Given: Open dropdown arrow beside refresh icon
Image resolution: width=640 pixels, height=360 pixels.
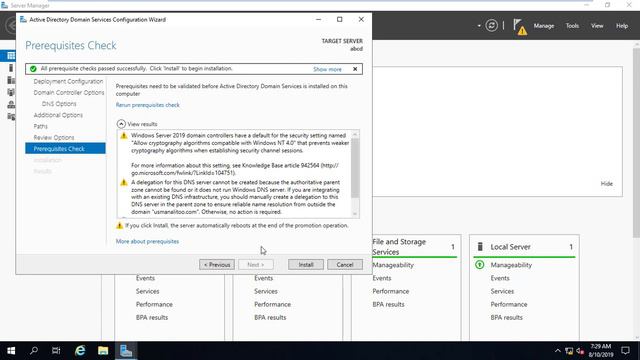Looking at the screenshot, I should coord(479,26).
